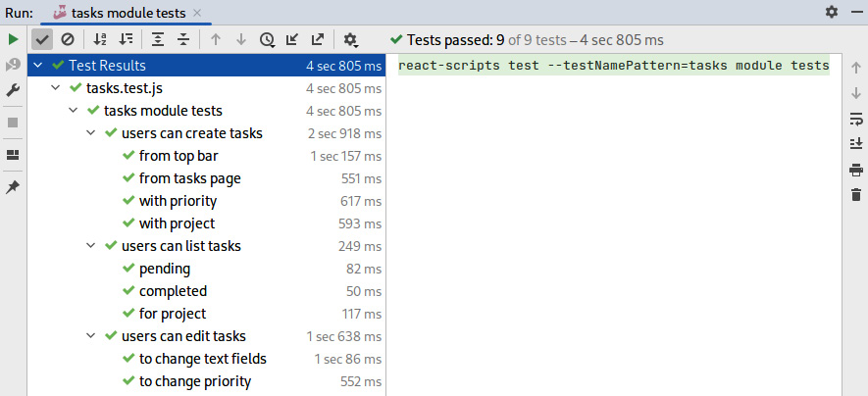868x396 pixels.
Task: Toggle the show ignored tests button
Action: pos(68,39)
